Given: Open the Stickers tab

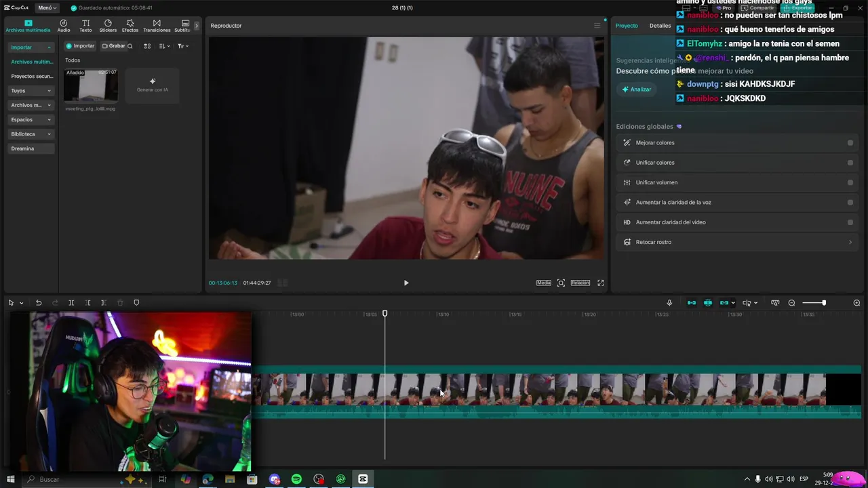Looking at the screenshot, I should coord(108,26).
